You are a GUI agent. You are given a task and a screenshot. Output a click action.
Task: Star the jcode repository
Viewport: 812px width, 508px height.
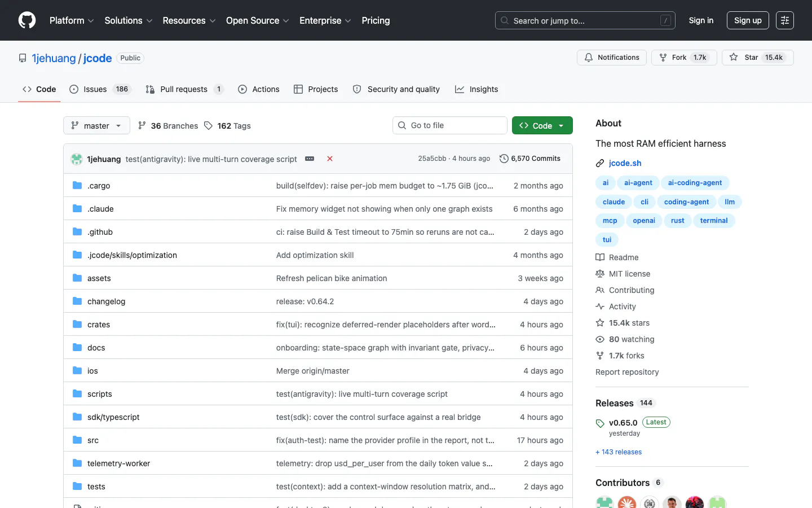click(757, 58)
